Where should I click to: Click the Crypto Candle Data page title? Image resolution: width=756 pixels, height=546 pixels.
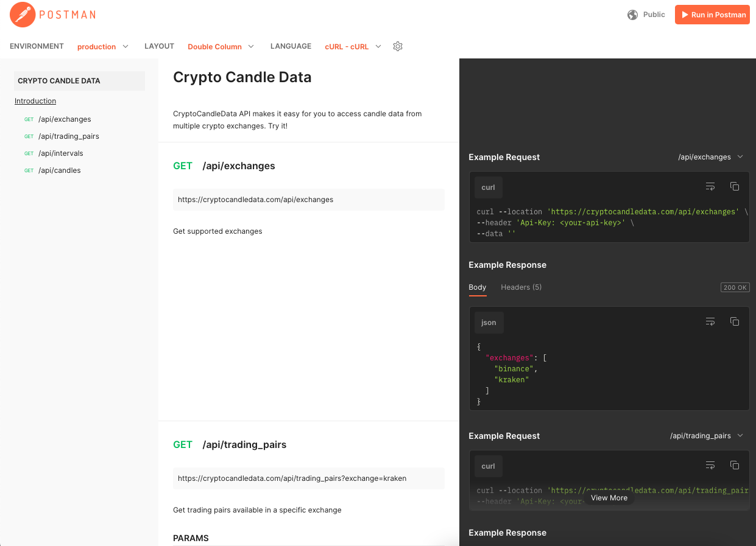242,77
